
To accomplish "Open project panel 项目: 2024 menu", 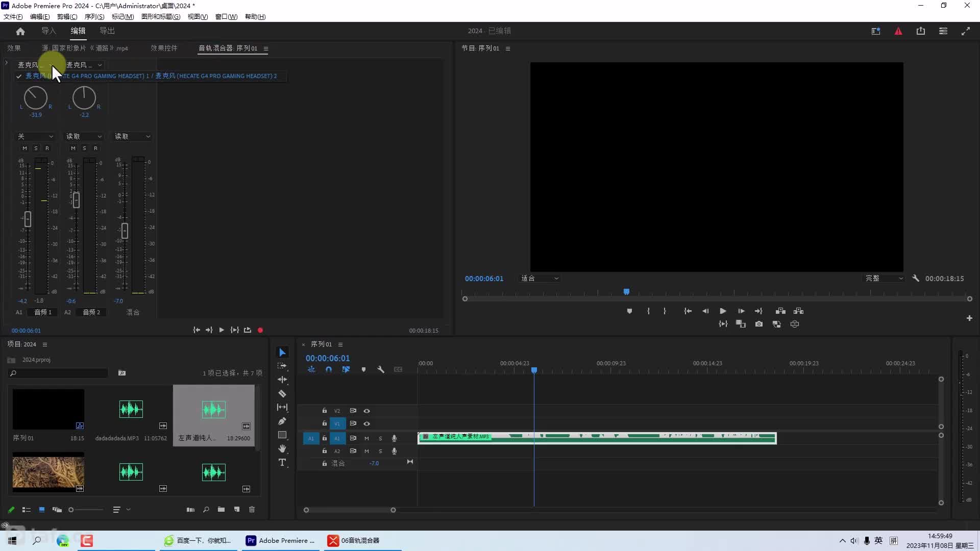I will 45,344.
